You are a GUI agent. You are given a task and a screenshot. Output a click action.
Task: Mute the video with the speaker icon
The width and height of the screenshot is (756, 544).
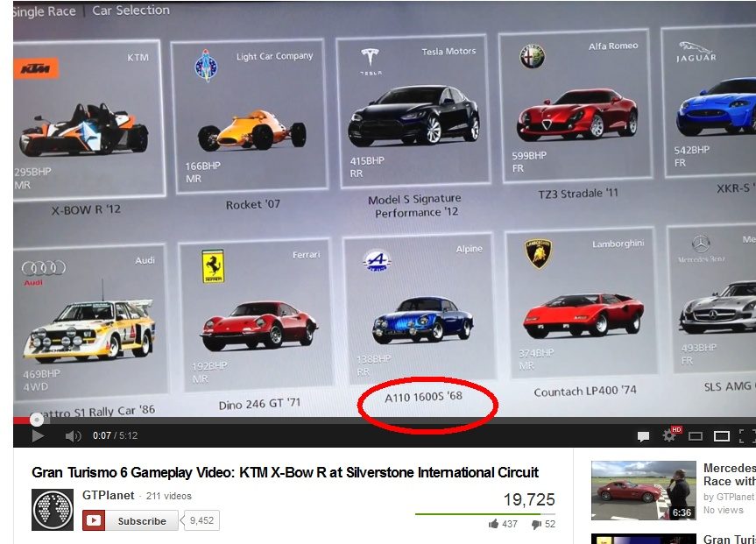[73, 435]
